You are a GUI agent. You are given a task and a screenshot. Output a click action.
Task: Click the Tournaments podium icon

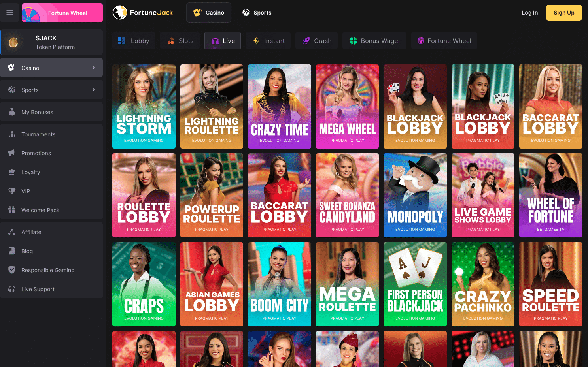[12, 134]
